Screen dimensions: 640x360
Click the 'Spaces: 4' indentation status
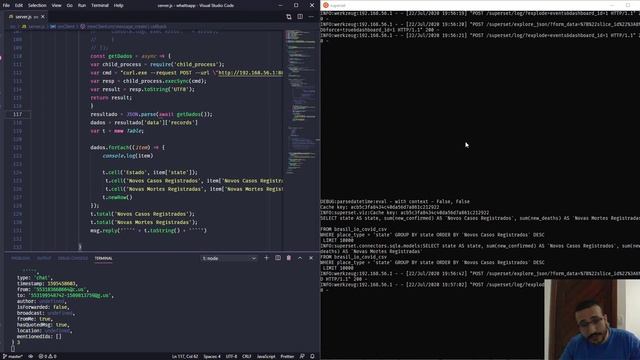click(x=212, y=356)
